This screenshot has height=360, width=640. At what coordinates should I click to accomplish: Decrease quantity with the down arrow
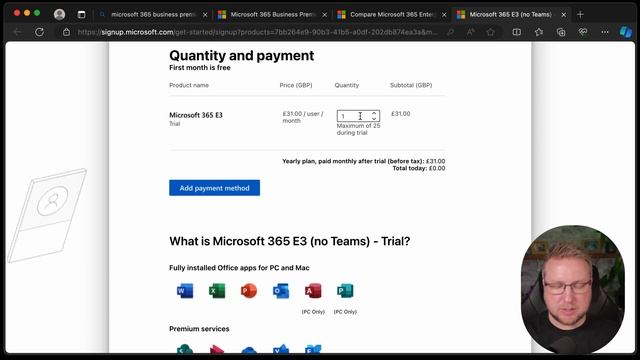pos(374,119)
